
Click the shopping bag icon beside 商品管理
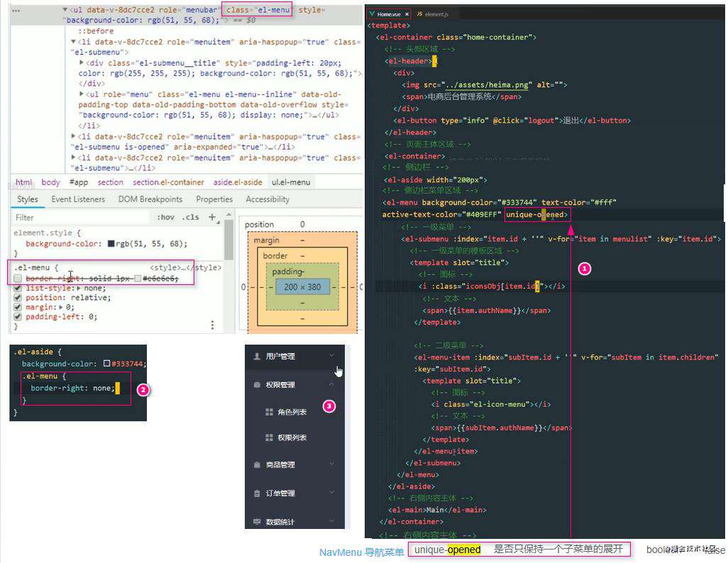click(257, 464)
